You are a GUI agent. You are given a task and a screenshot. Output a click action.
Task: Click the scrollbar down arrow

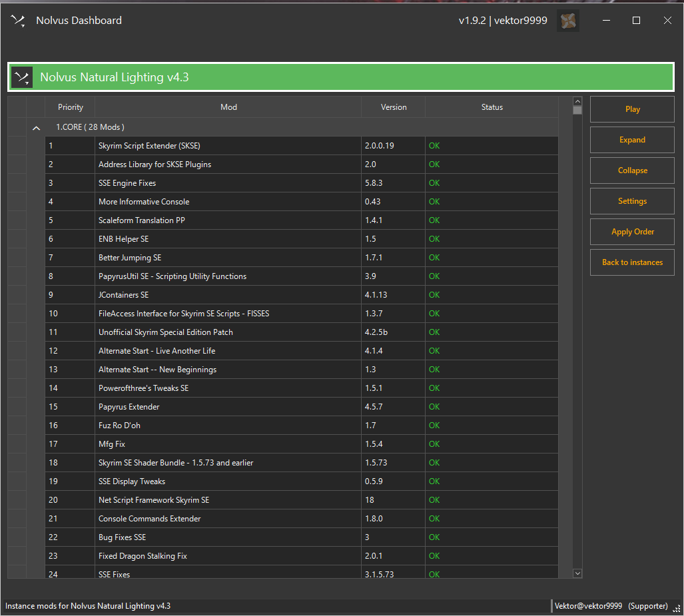577,573
